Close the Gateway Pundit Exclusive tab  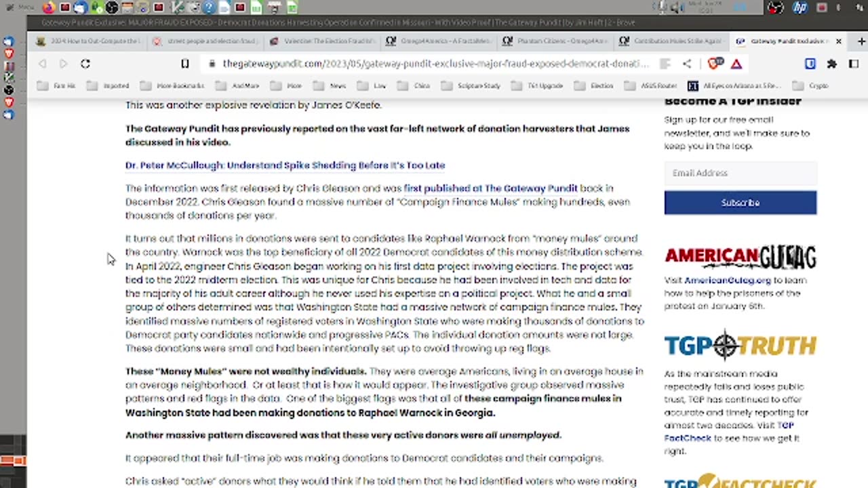point(838,41)
